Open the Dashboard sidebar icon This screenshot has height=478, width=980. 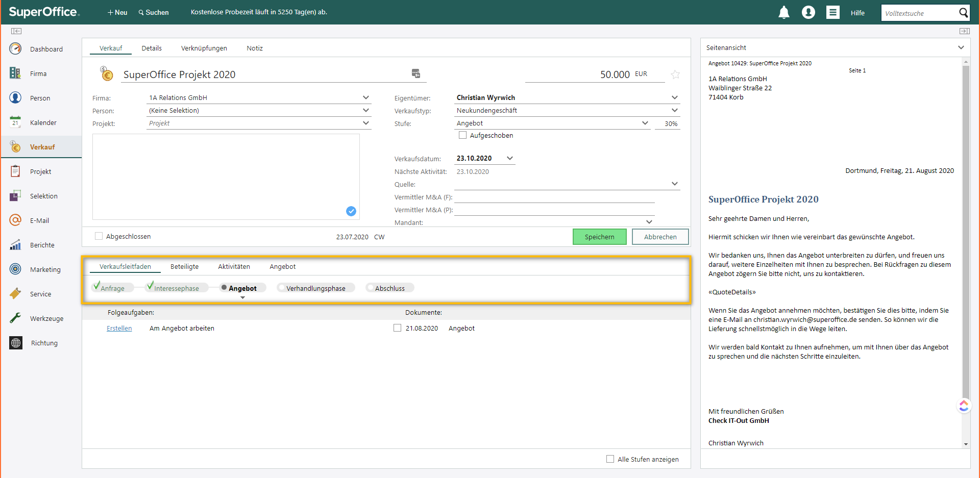(x=15, y=49)
